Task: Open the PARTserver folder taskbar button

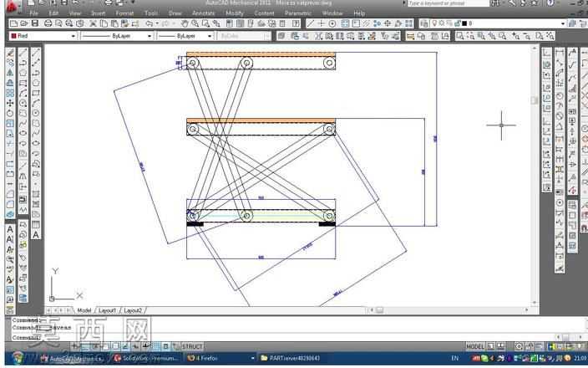Action: point(292,358)
